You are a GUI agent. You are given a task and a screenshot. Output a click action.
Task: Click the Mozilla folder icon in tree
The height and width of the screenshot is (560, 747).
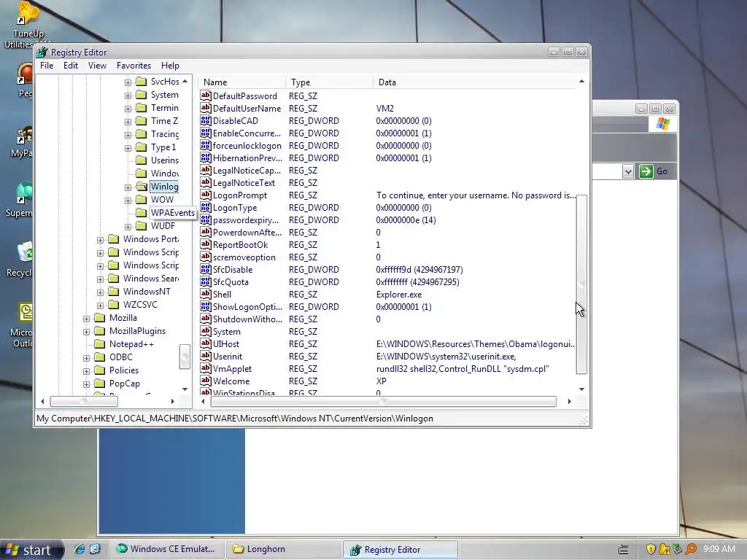coord(99,318)
